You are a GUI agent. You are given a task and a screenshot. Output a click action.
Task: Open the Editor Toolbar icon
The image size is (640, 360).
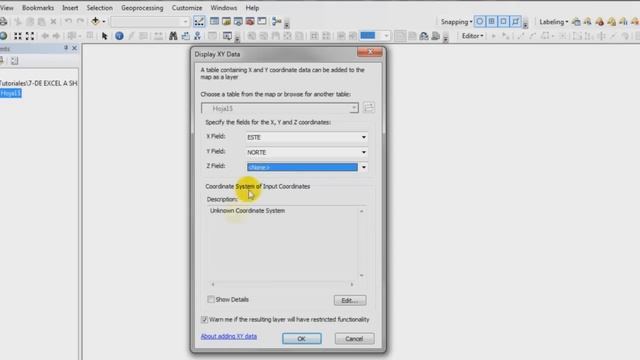click(x=199, y=21)
